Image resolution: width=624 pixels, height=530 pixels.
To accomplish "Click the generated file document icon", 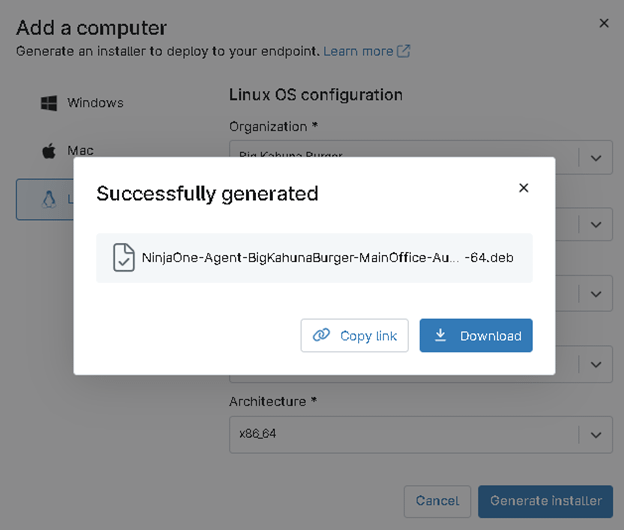I will (x=123, y=257).
